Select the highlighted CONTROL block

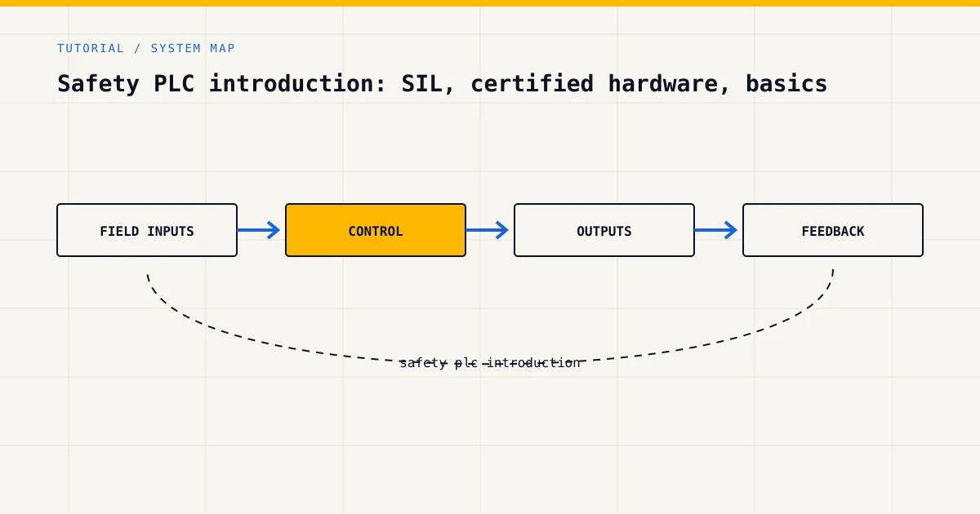coord(376,230)
